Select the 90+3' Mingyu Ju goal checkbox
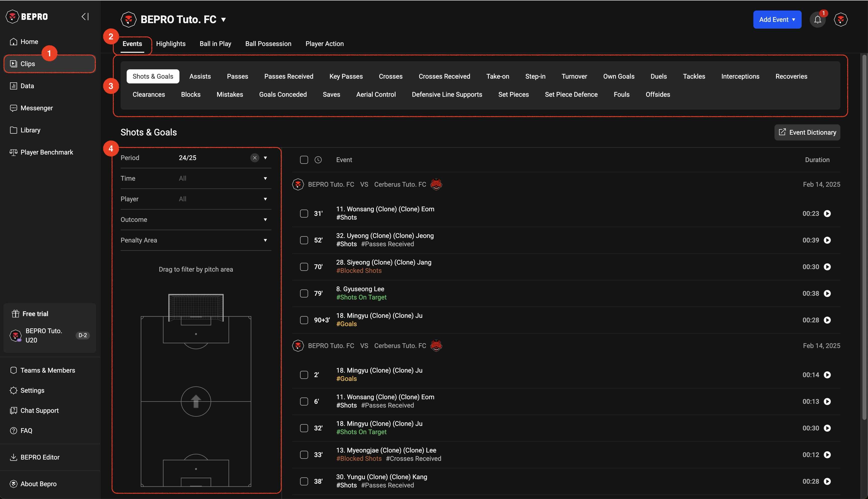Viewport: 868px width, 499px height. click(304, 320)
